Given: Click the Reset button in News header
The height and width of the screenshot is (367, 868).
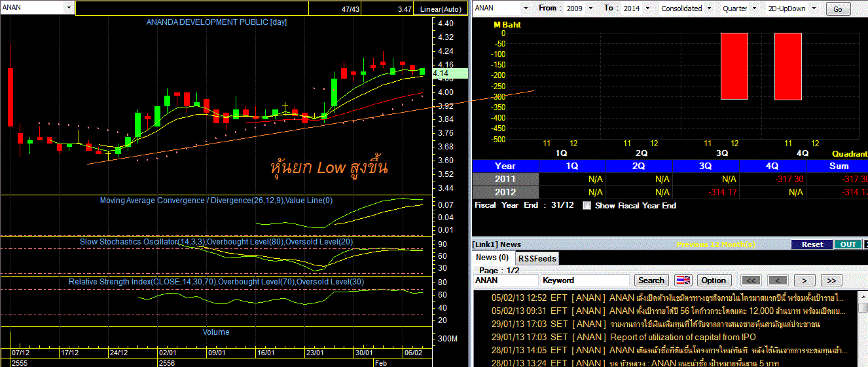Looking at the screenshot, I should (812, 244).
